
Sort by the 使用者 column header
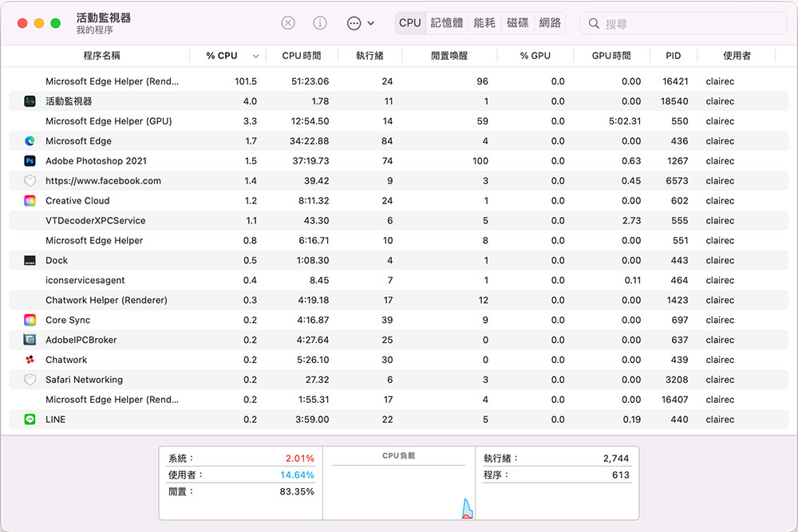(x=737, y=56)
